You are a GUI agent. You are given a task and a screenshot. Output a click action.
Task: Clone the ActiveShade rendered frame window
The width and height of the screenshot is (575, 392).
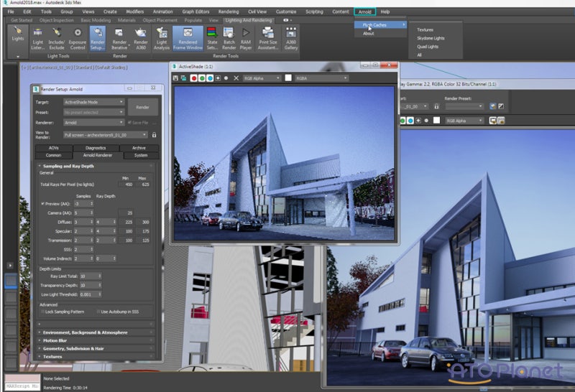[184, 78]
